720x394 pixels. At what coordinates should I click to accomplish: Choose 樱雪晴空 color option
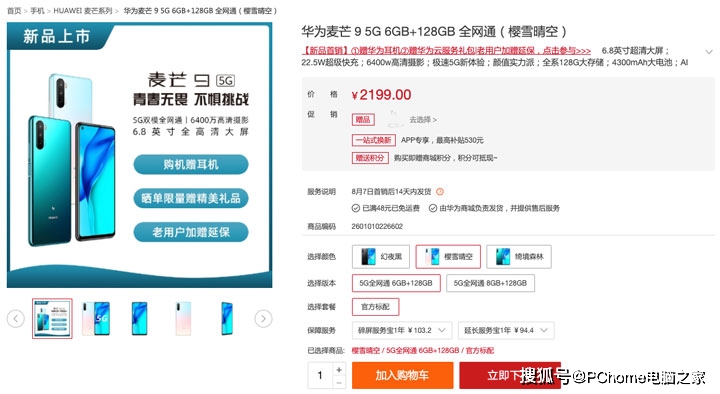(x=448, y=257)
